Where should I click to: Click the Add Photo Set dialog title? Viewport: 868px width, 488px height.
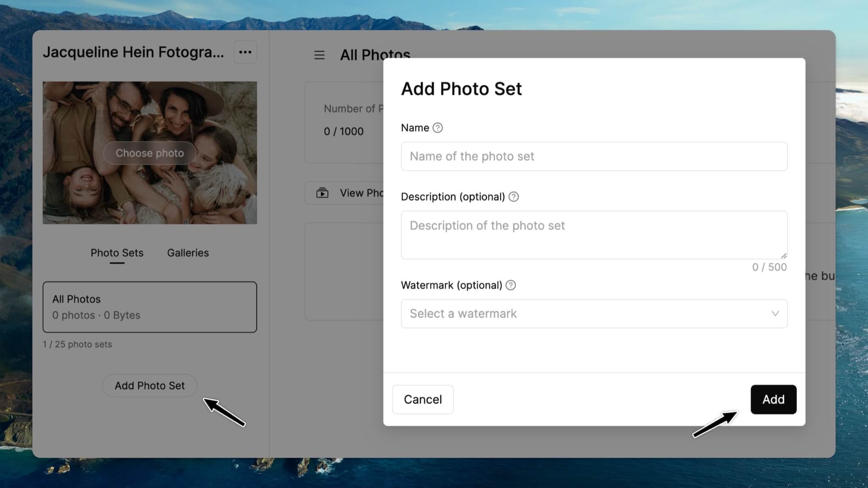pos(461,89)
